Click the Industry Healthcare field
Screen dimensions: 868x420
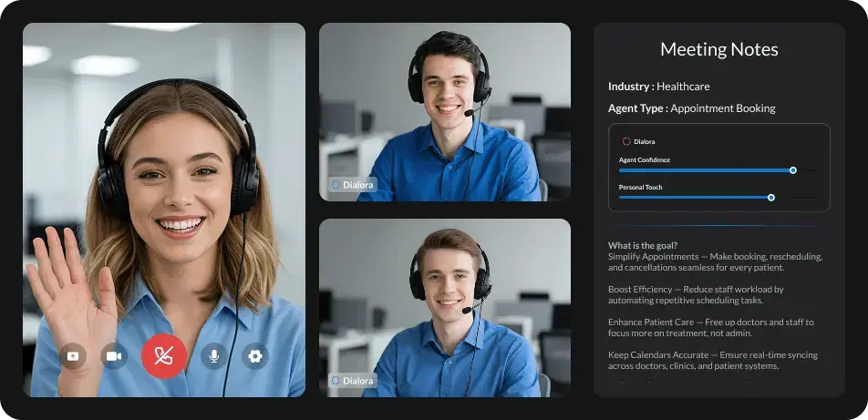pyautogui.click(x=658, y=87)
